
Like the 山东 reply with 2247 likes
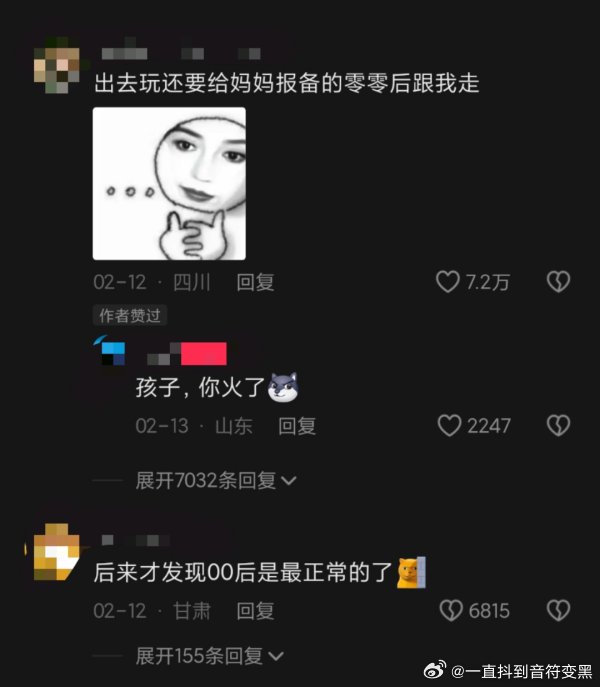(x=449, y=425)
